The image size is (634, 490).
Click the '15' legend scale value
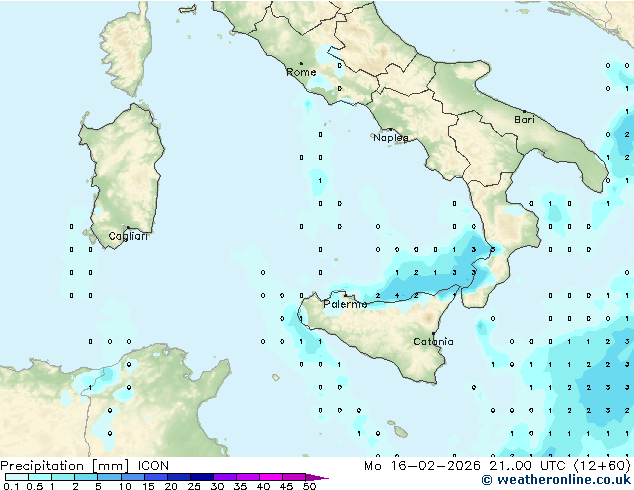click(148, 486)
